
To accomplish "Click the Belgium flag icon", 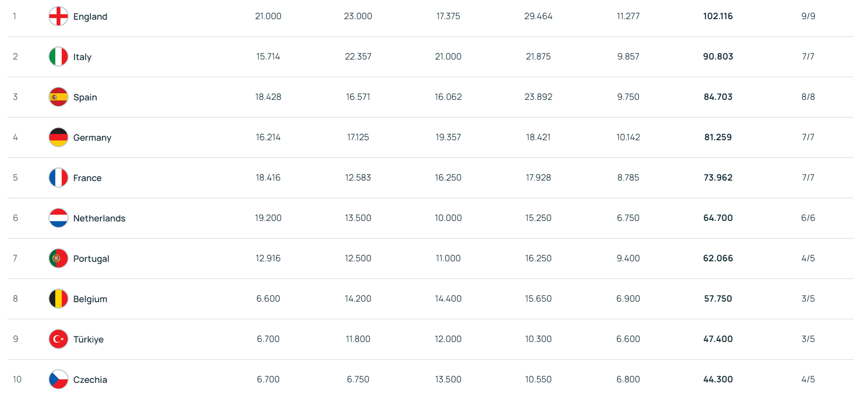I will pyautogui.click(x=59, y=299).
